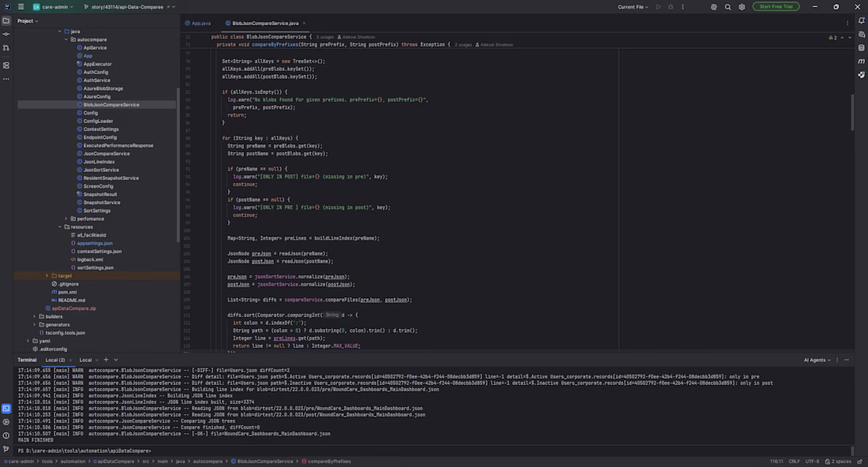This screenshot has height=467, width=868.
Task: Collapse the resources folder node
Action: (60, 227)
